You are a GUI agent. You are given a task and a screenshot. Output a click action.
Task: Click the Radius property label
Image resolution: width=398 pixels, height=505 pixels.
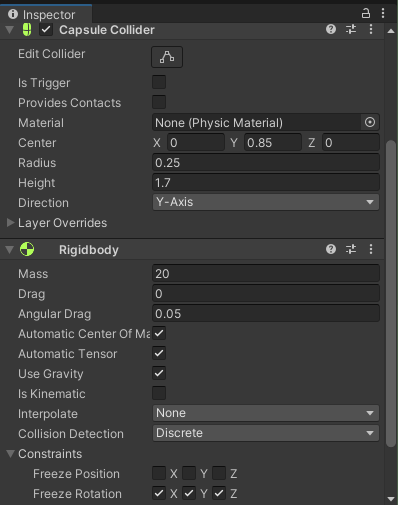click(37, 163)
